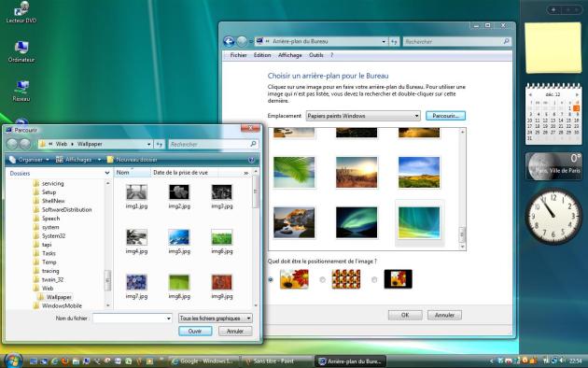Open the Lecteur DVD desktop shortcut

click(21, 12)
